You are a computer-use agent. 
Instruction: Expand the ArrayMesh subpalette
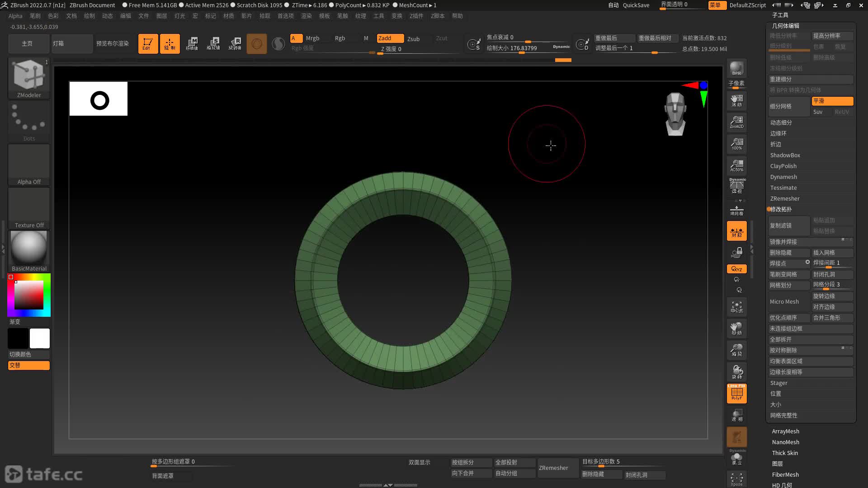point(785,431)
